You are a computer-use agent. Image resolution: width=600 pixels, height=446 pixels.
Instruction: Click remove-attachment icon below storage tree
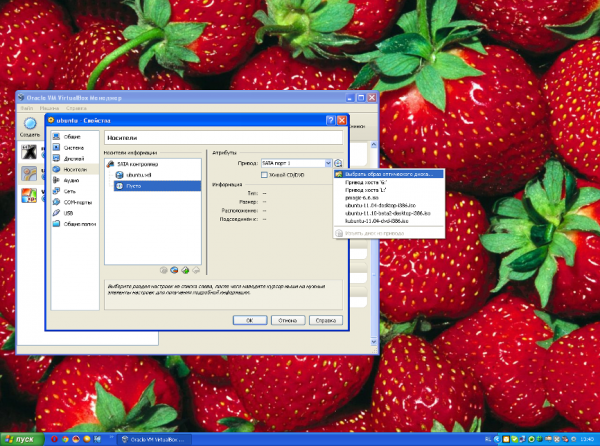174,270
